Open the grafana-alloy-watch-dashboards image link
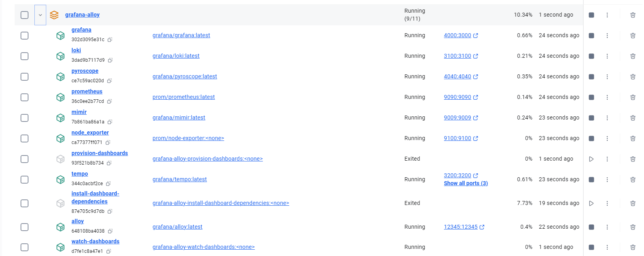The image size is (644, 256). (204, 247)
